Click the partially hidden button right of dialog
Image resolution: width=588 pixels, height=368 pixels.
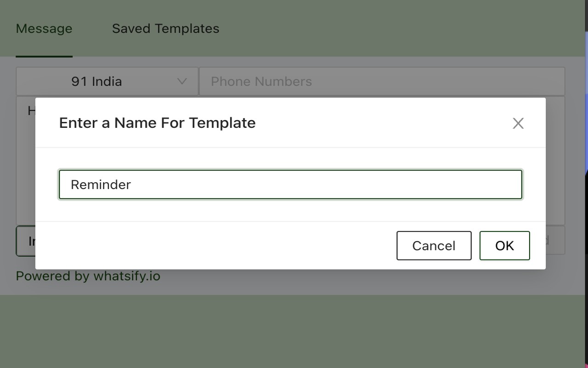point(555,240)
